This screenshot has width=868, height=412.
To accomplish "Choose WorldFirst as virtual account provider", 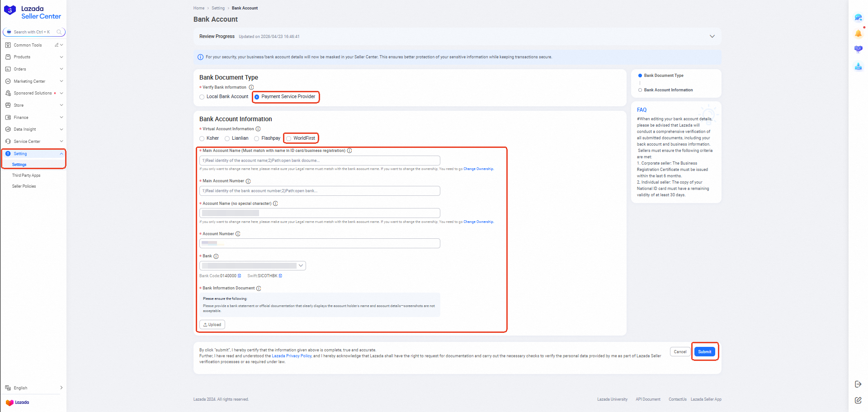I will tap(289, 138).
